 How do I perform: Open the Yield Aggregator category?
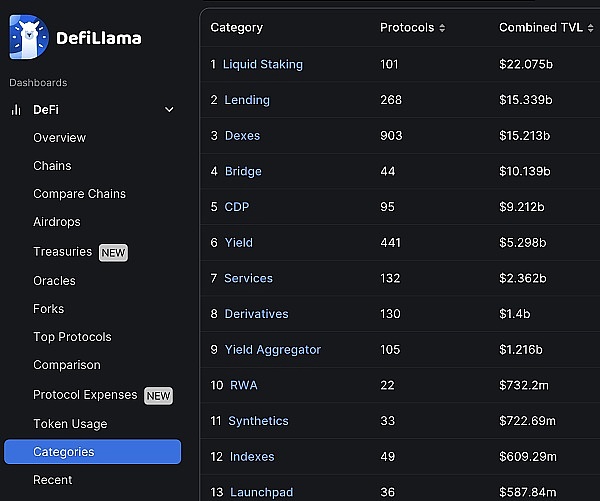pos(272,350)
